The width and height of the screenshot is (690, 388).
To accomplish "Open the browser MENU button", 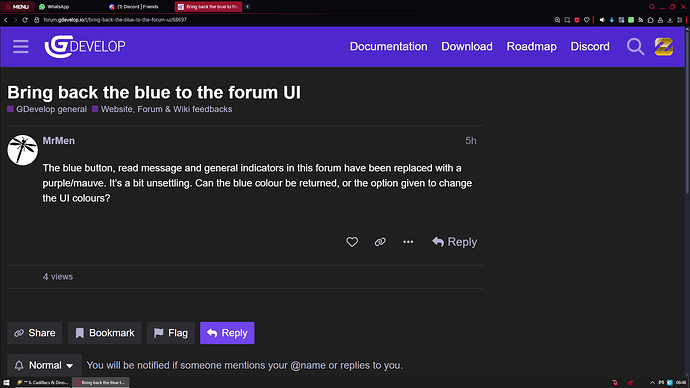I will [x=17, y=7].
